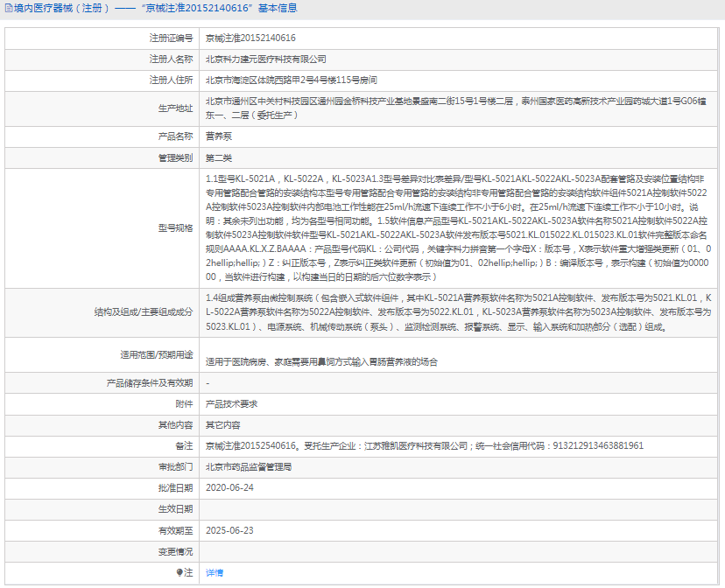Click approval date 2020-06-24
The width and height of the screenshot is (725, 588).
[x=229, y=487]
